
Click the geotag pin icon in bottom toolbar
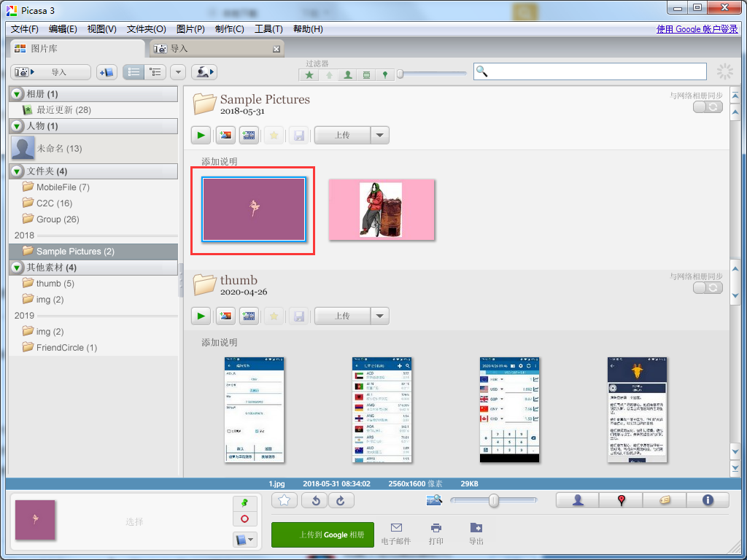[x=621, y=500]
